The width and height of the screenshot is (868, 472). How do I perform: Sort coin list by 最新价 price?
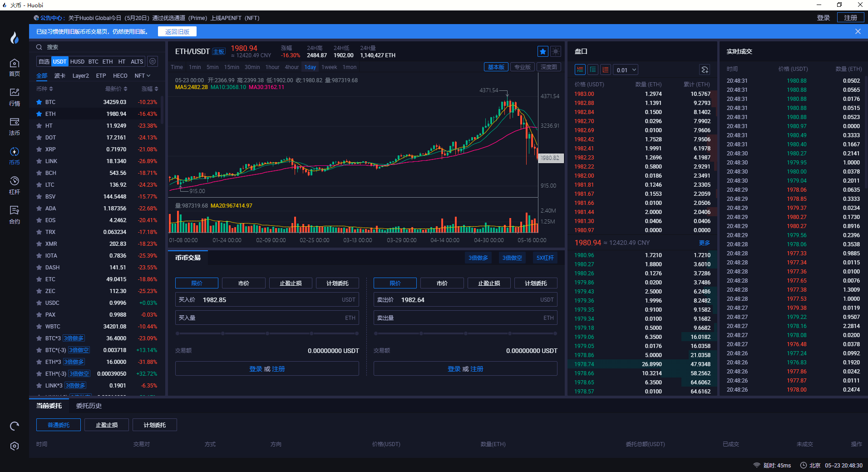coord(116,89)
